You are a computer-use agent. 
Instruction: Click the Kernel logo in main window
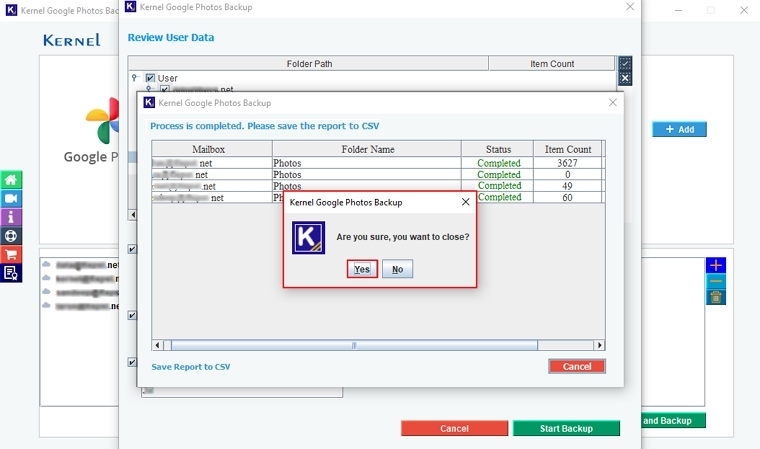(72, 40)
